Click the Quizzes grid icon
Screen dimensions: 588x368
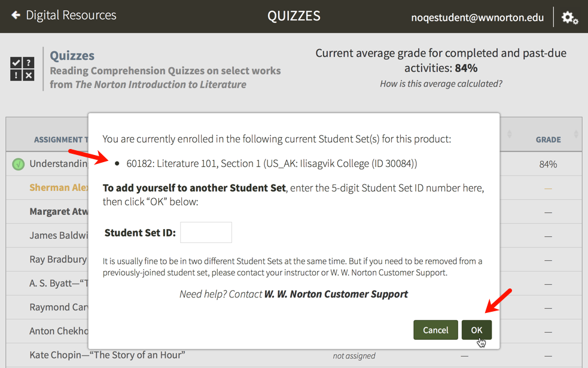22,69
